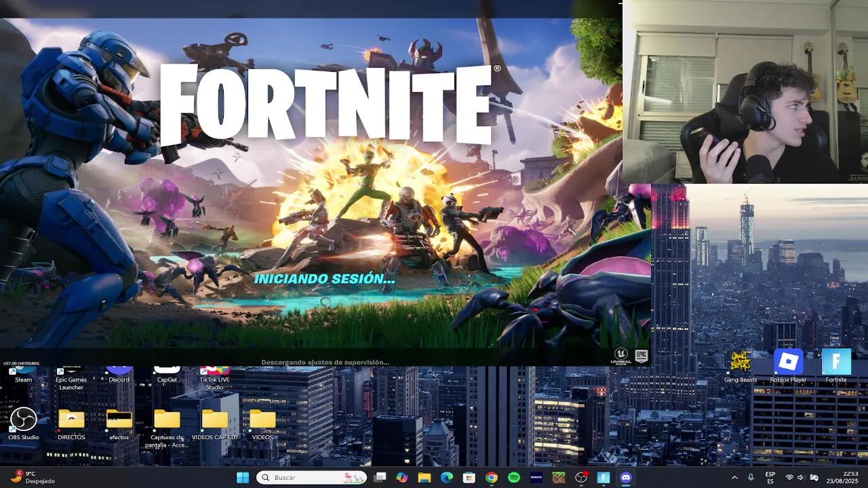This screenshot has width=868, height=488.
Task: Select the Fortnite desktop shortcut
Action: [836, 367]
